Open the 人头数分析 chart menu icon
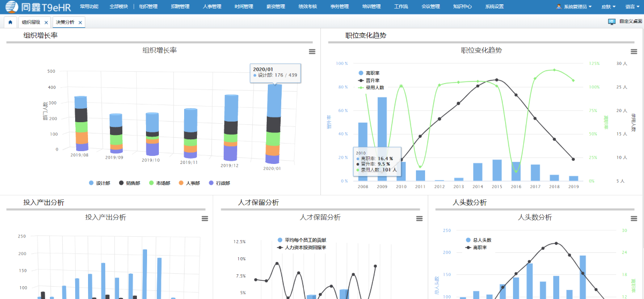The image size is (644, 299). 634,219
